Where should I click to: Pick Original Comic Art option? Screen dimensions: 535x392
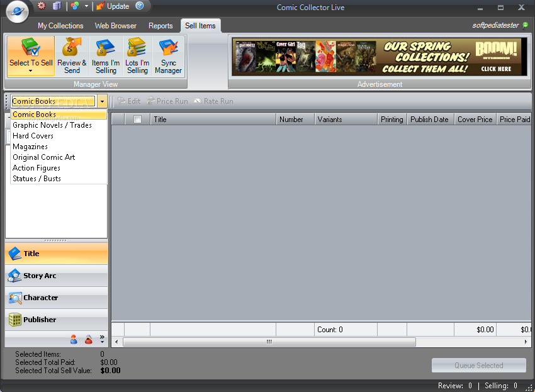(59, 157)
